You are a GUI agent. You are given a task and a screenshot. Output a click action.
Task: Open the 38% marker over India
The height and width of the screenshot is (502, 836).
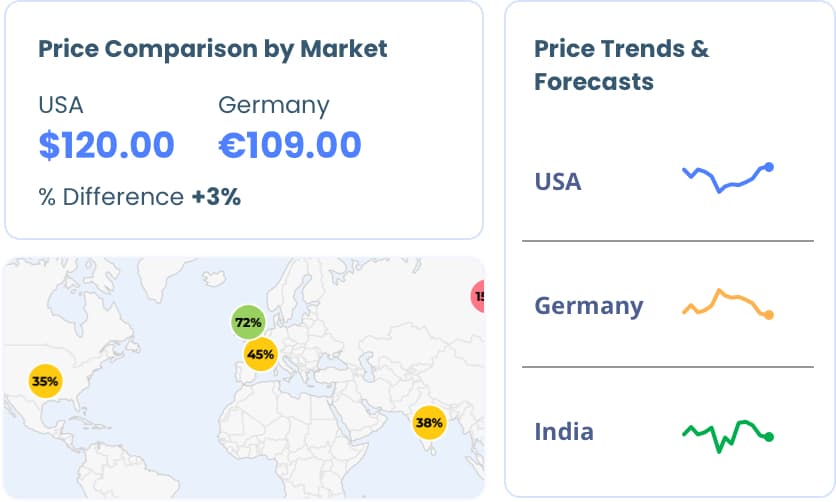[x=429, y=422]
